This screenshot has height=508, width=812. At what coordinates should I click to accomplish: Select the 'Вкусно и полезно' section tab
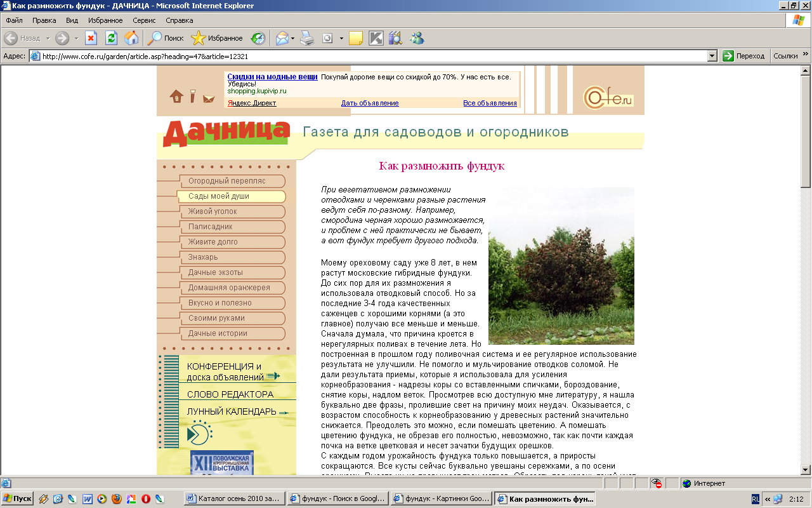(232, 303)
